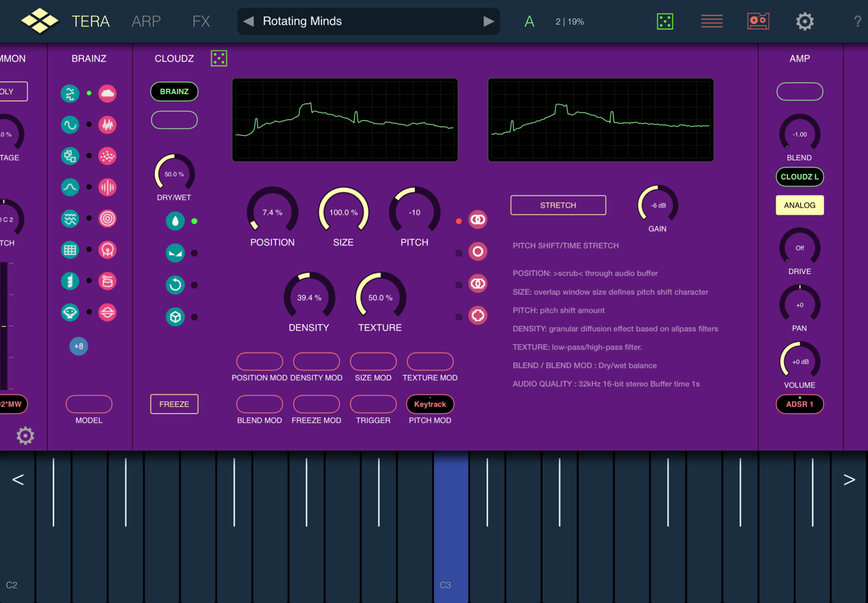Screen dimensions: 868x603
Task: Choose the cube Cloudz mode
Action: pyautogui.click(x=176, y=317)
